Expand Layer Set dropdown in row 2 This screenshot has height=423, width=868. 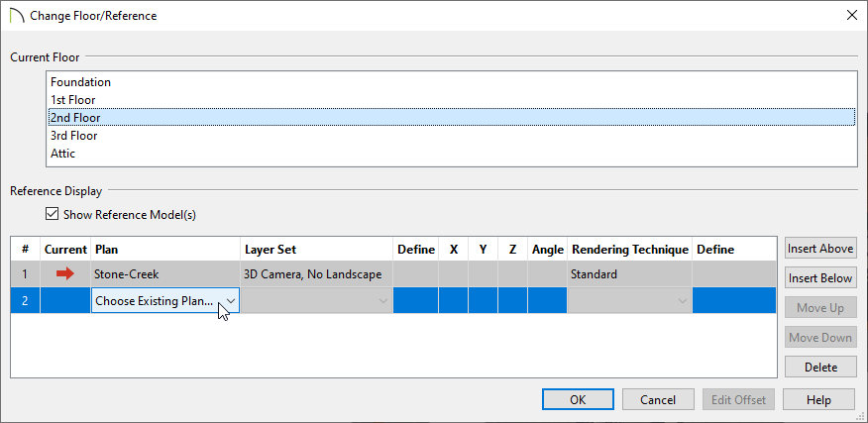pos(317,300)
